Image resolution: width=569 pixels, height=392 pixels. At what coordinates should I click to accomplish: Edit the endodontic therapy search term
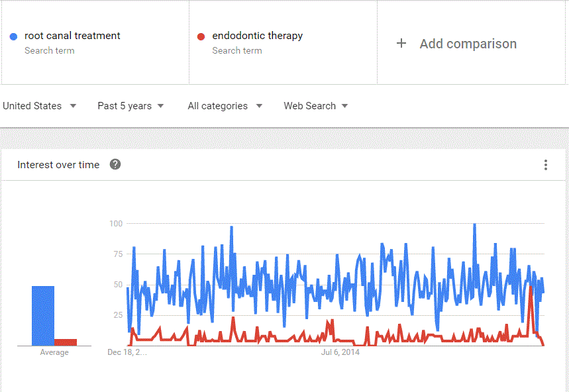257,36
